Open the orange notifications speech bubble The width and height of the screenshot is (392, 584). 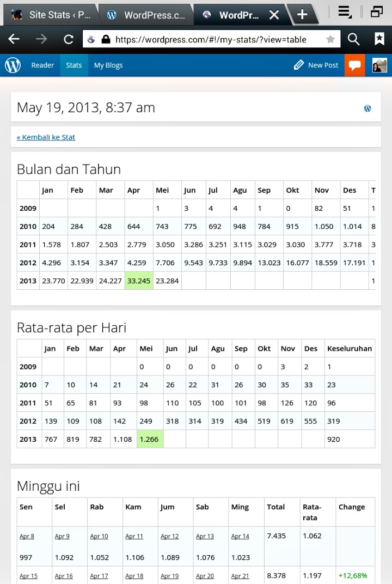[354, 65]
